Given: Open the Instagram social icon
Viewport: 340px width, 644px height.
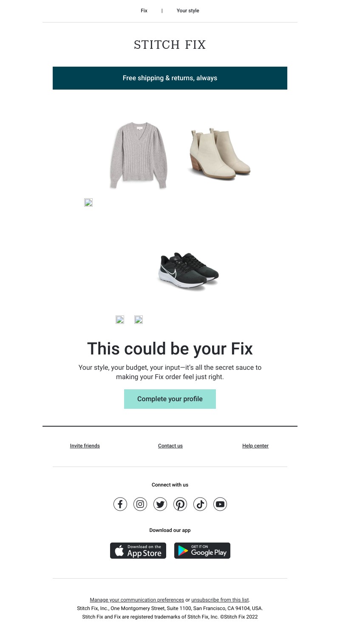Looking at the screenshot, I should [x=140, y=504].
